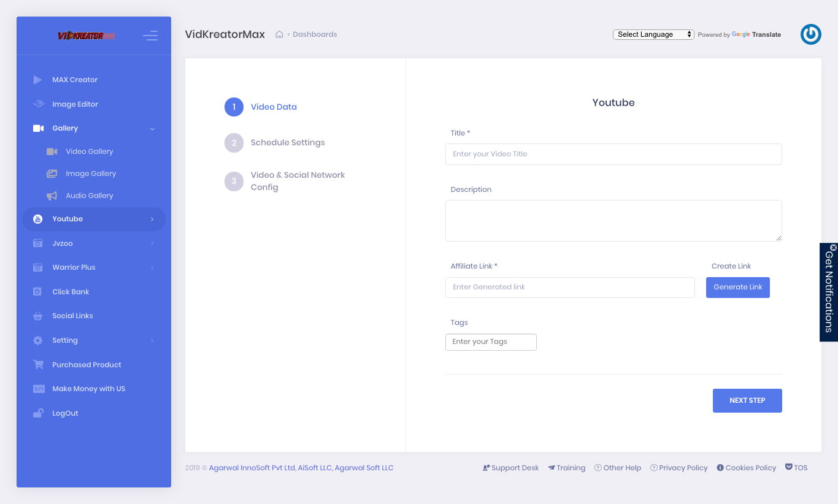The width and height of the screenshot is (838, 504).
Task: Expand the Warrior Plus submenu arrow
Action: pos(152,267)
